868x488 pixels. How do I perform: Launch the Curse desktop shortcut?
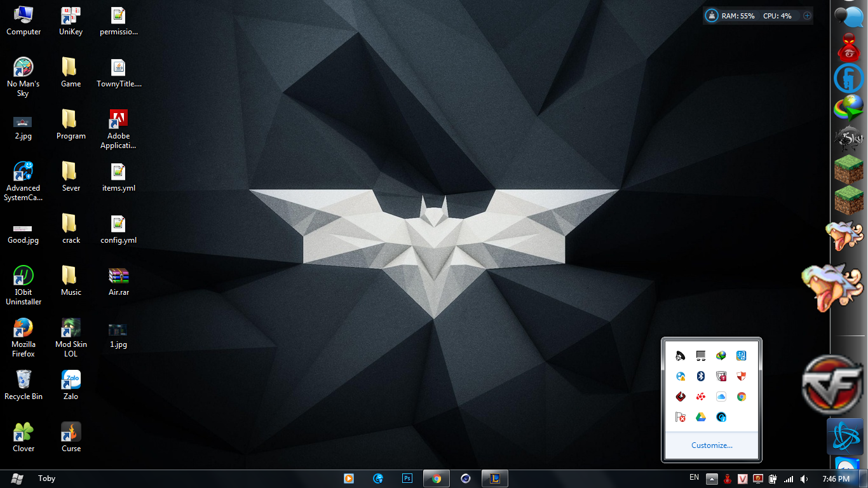(x=71, y=437)
